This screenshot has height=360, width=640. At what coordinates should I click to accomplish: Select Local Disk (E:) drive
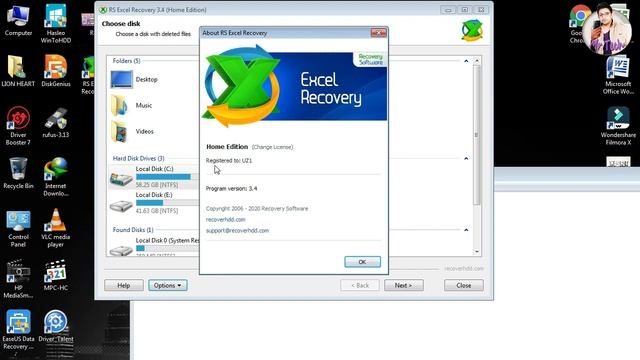[154, 203]
